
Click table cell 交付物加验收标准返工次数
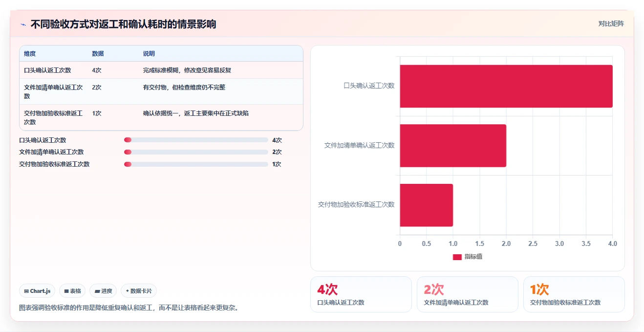click(x=53, y=117)
